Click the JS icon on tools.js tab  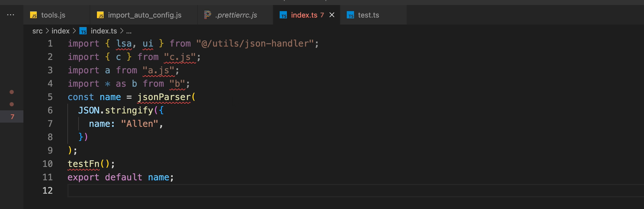coord(33,15)
